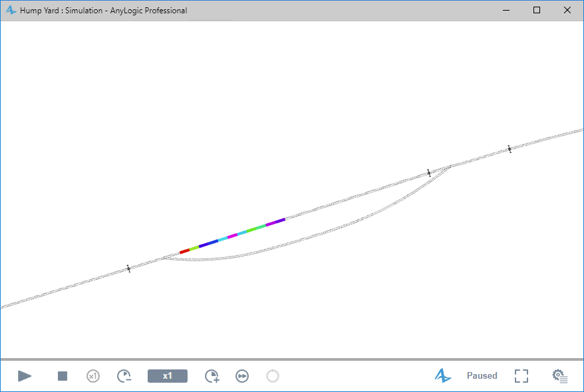Select the red rail car at train's end

tap(184, 252)
